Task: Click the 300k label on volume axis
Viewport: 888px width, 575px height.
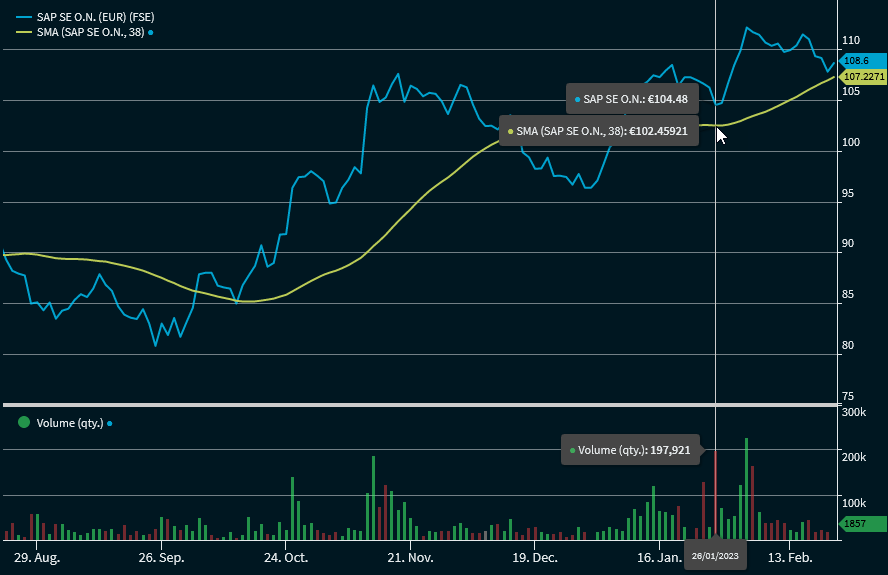Action: pyautogui.click(x=855, y=412)
